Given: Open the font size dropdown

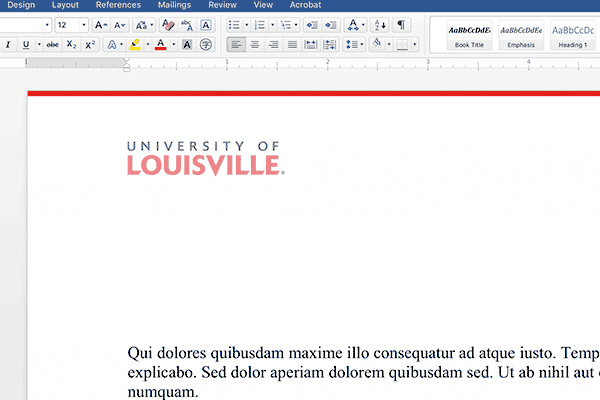Looking at the screenshot, I should 85,25.
